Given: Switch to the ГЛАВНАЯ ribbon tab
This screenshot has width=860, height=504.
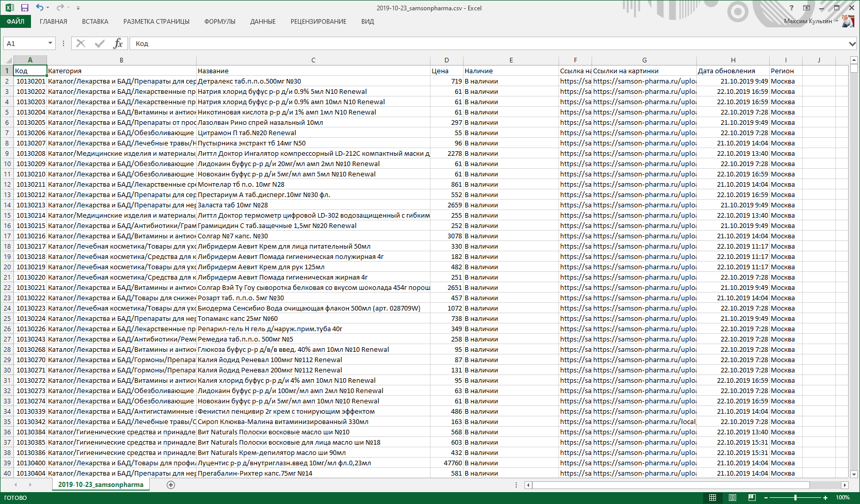Looking at the screenshot, I should click(x=53, y=21).
